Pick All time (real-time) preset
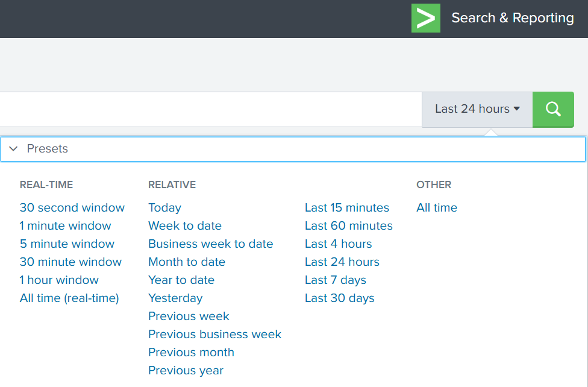The image size is (588, 387). (69, 298)
